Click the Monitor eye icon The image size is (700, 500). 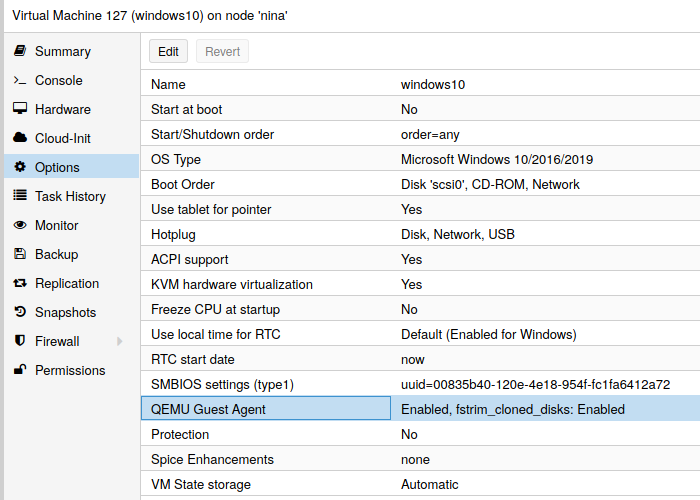[19, 225]
